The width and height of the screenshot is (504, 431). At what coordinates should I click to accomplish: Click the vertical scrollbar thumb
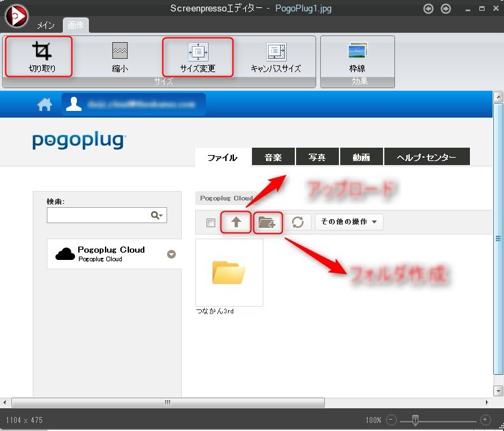coord(498,239)
